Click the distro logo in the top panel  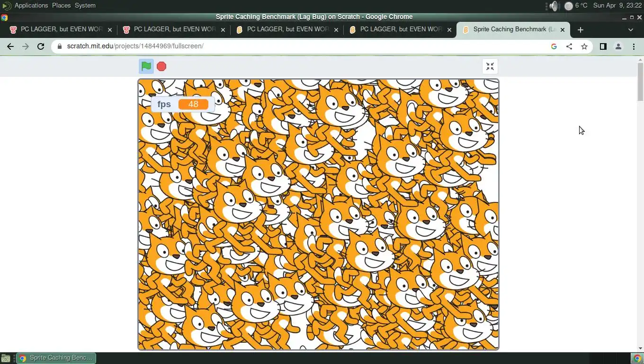[6, 6]
